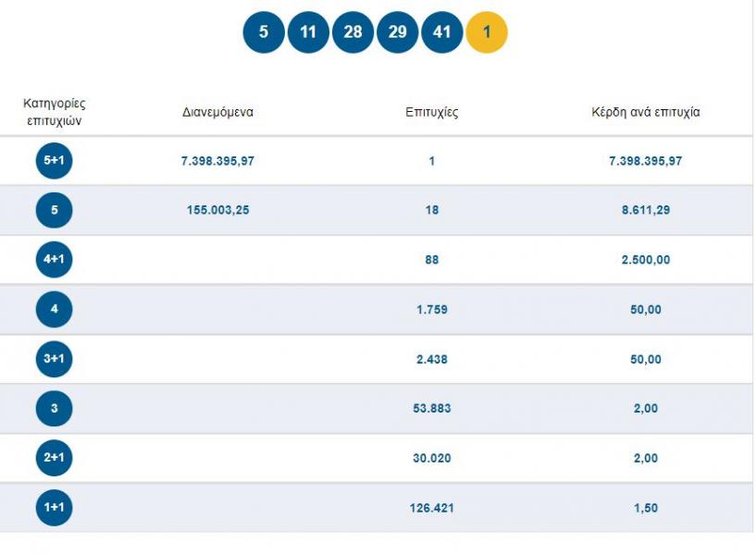Viewport: 756px width, 555px height.
Task: Click the 7.398.395,97 distributed amount
Action: pyautogui.click(x=218, y=161)
